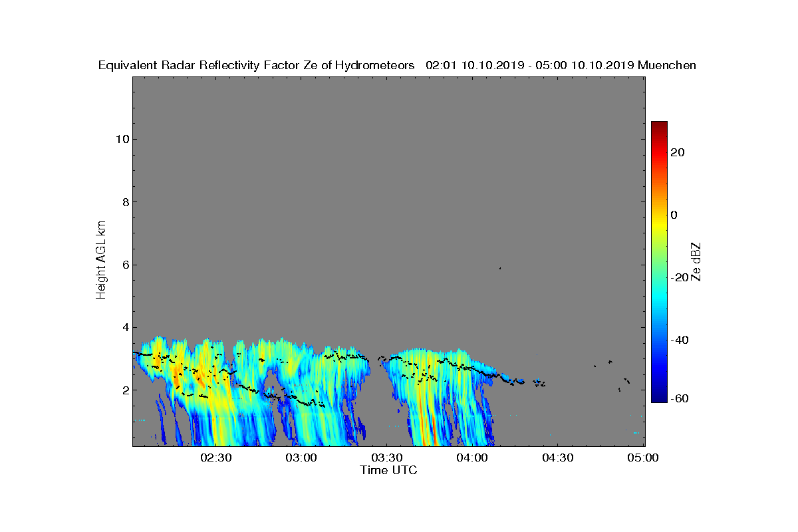Click the 04:00 time tick label

473,458
